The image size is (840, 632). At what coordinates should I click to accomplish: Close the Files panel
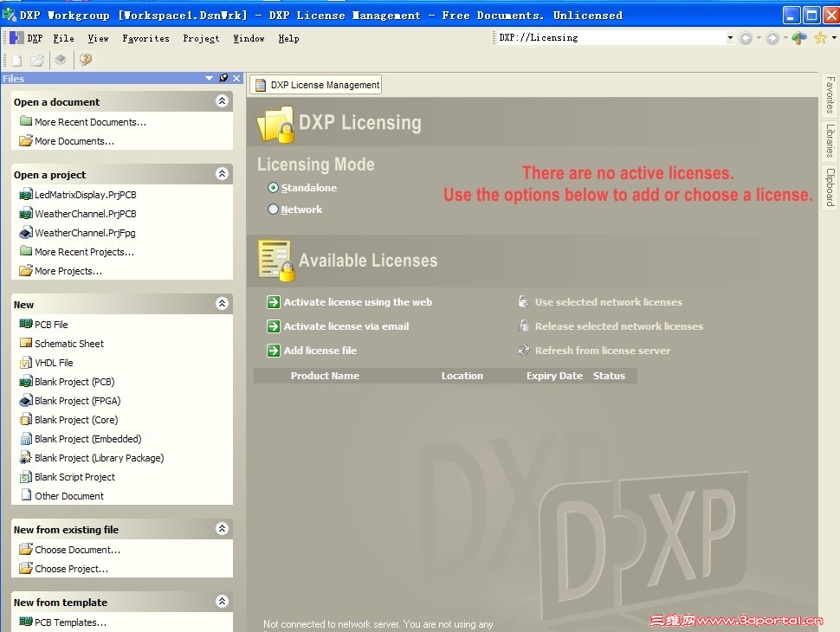236,78
